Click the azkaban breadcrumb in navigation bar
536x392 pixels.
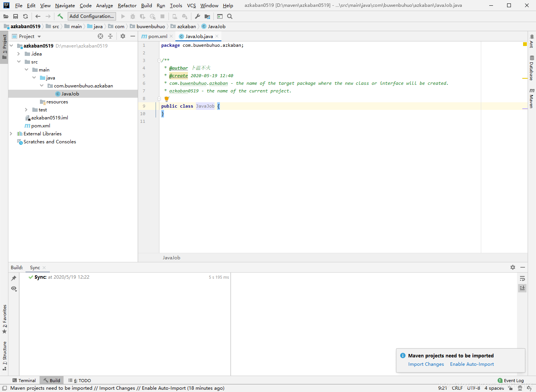tap(183, 27)
